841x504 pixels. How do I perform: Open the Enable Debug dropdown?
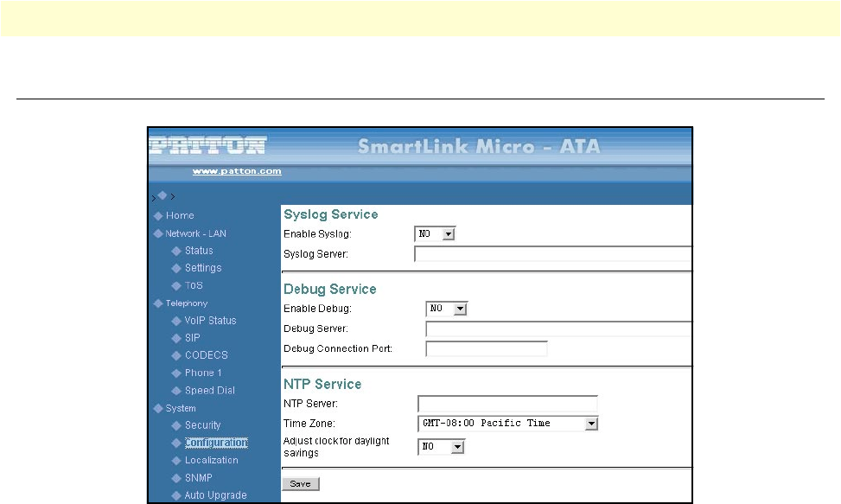(446, 309)
